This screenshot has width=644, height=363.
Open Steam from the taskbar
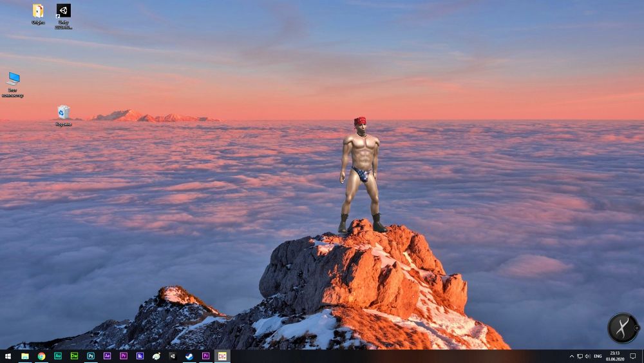click(x=189, y=356)
